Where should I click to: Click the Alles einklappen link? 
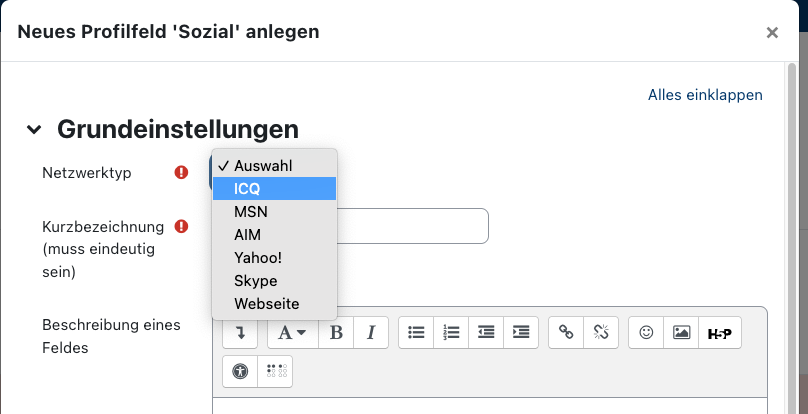(705, 95)
